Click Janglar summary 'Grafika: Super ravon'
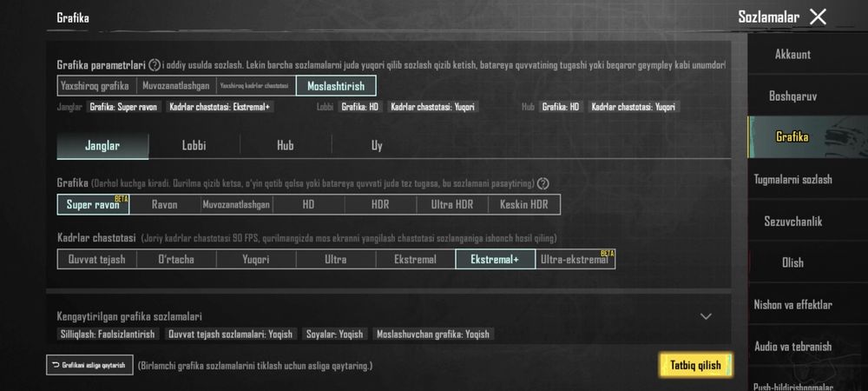This screenshot has width=868, height=391. [123, 107]
